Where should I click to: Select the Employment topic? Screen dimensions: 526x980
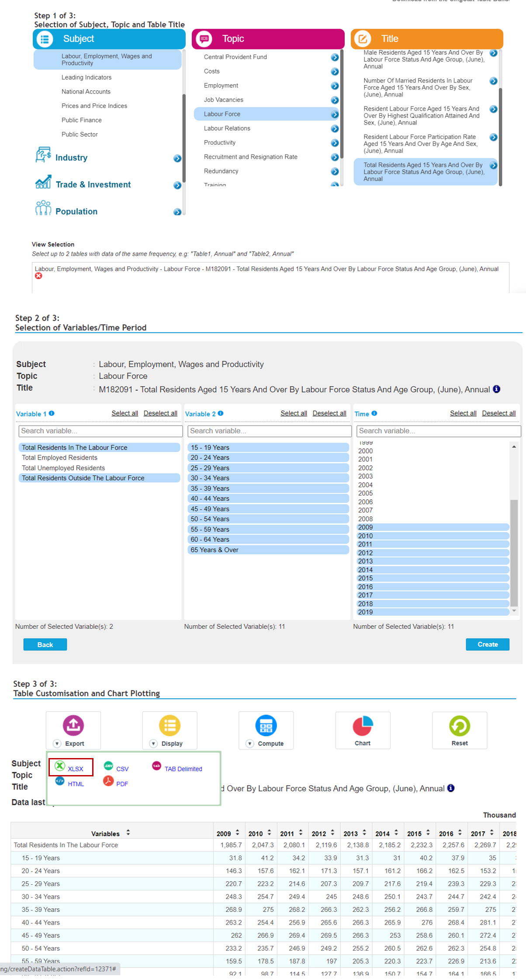click(221, 86)
